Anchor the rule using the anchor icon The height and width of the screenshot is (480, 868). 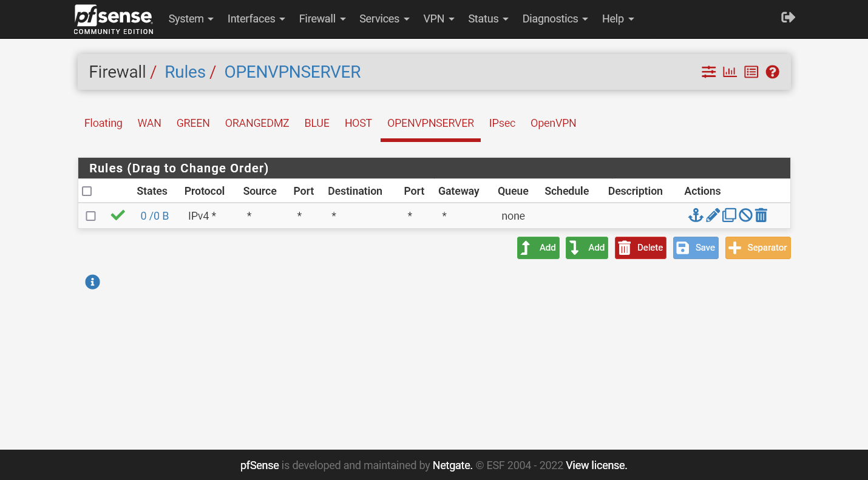[x=696, y=215]
